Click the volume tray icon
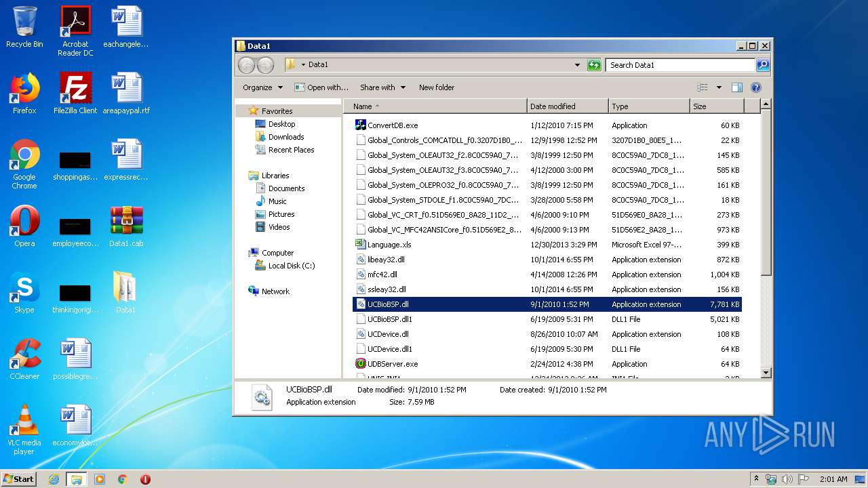This screenshot has width=868, height=488. coord(787,479)
